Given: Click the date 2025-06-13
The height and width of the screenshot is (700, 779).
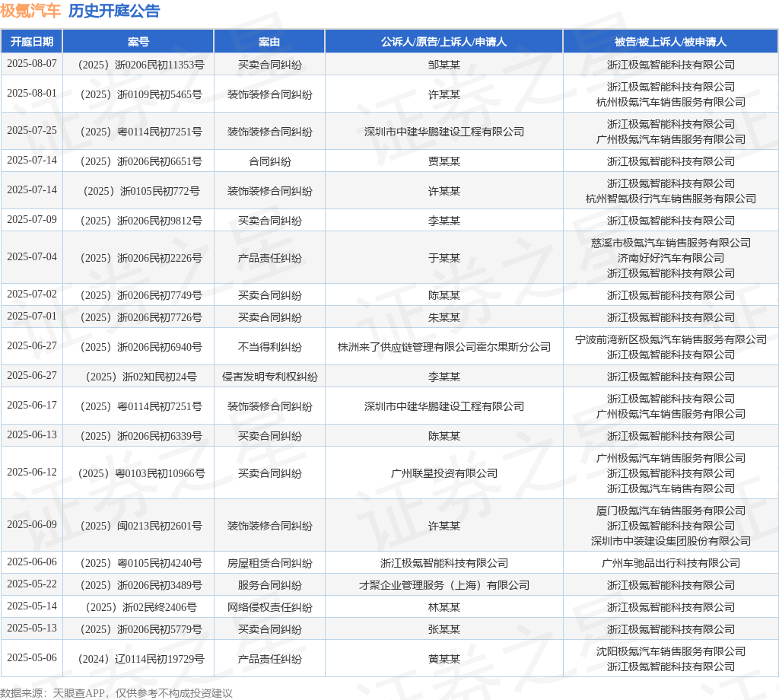Looking at the screenshot, I should [x=32, y=435].
